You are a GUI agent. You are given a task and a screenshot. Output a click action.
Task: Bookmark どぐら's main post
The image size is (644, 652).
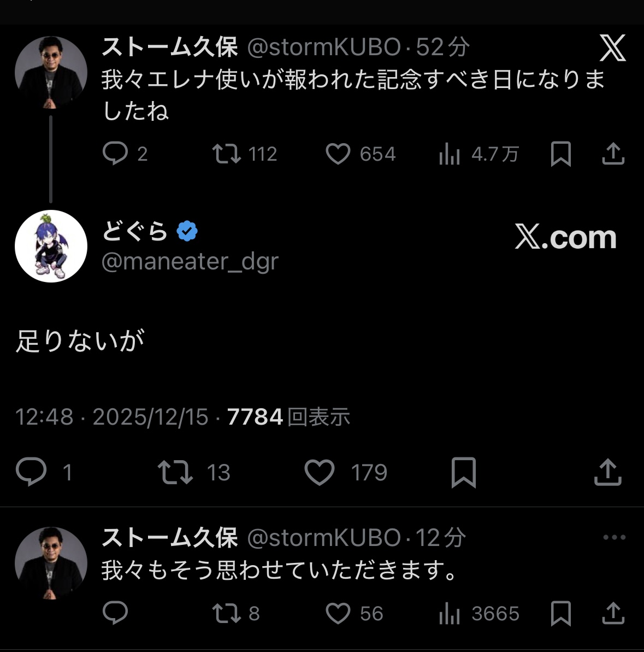[464, 472]
